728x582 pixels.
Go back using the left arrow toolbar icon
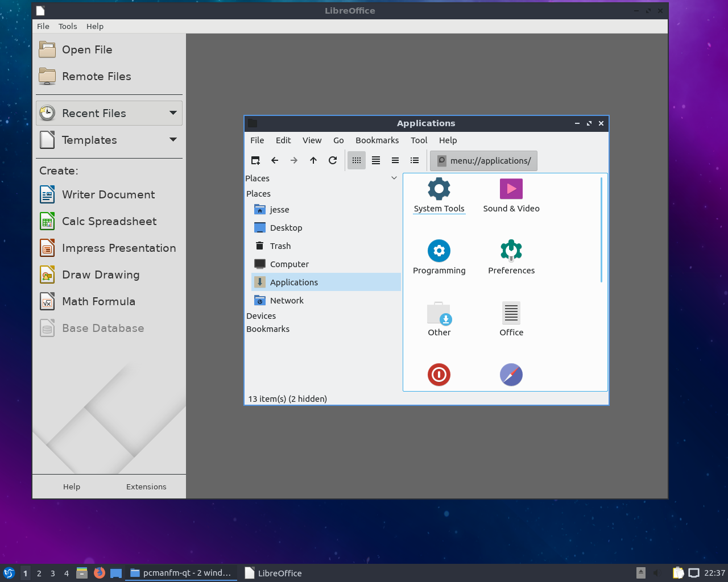[x=275, y=160]
